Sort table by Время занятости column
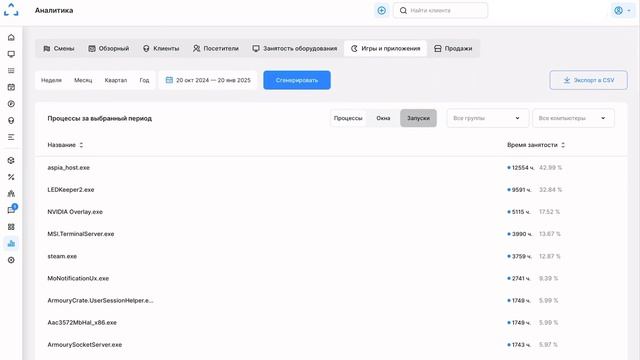Screen dimensions: 640x360 coord(536,145)
